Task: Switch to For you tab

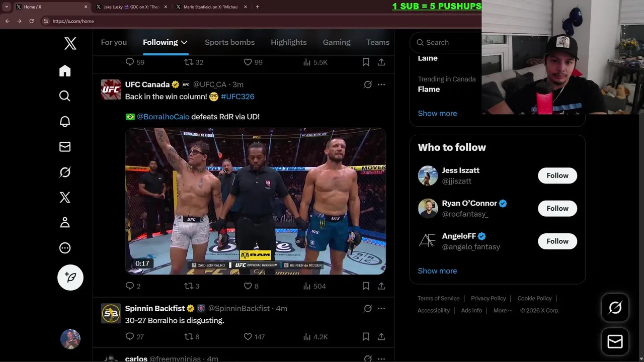Action: [x=114, y=42]
